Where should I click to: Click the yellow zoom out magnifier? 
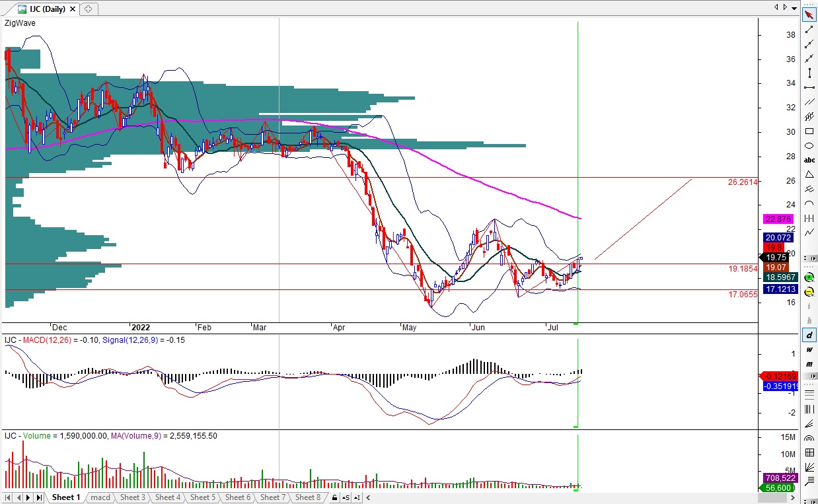(809, 291)
